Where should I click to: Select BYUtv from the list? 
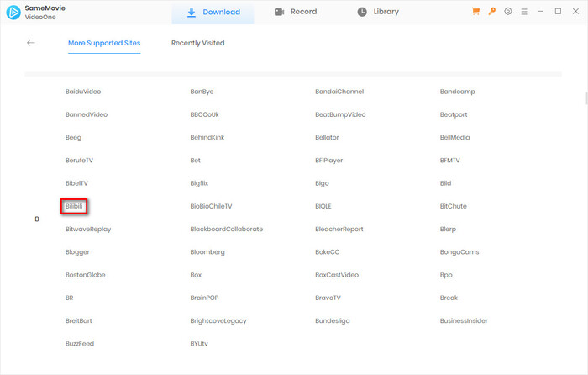[199, 343]
